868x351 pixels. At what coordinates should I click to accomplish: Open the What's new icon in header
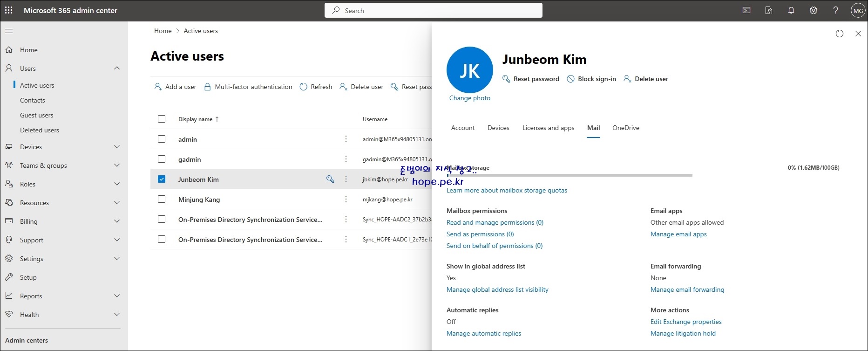point(769,10)
